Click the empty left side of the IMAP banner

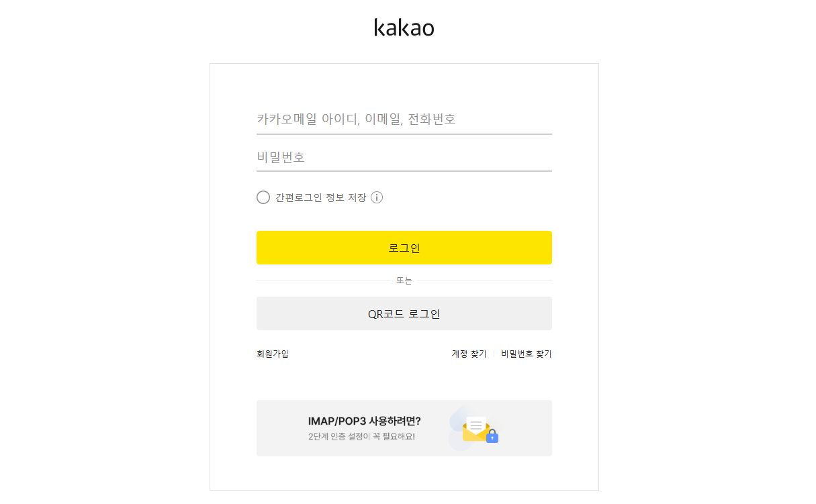(x=281, y=428)
